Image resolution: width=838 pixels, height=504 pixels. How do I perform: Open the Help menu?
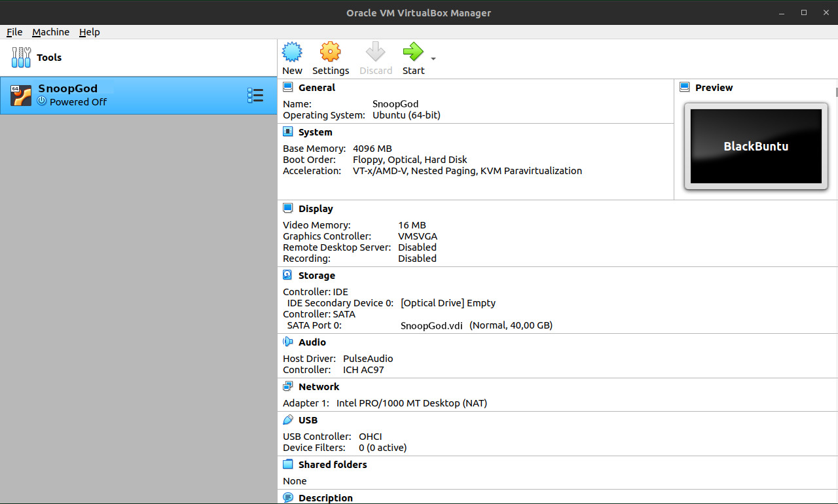pos(90,32)
